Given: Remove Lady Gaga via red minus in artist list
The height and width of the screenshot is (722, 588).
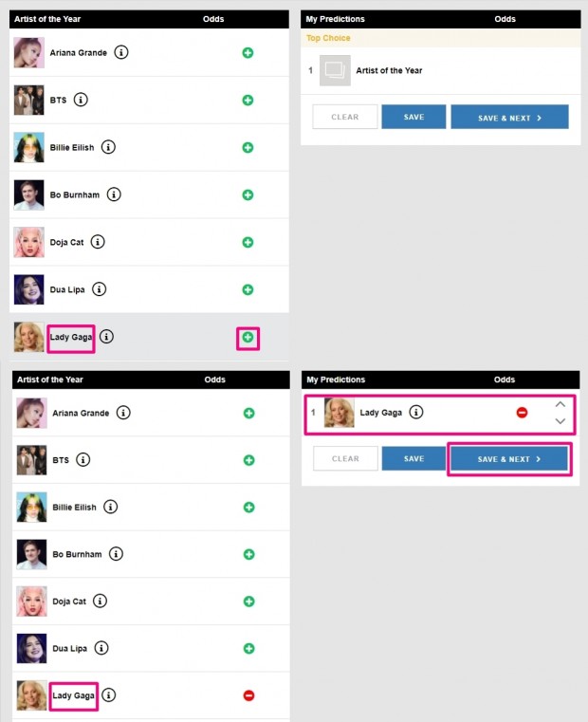Looking at the screenshot, I should pyautogui.click(x=248, y=695).
